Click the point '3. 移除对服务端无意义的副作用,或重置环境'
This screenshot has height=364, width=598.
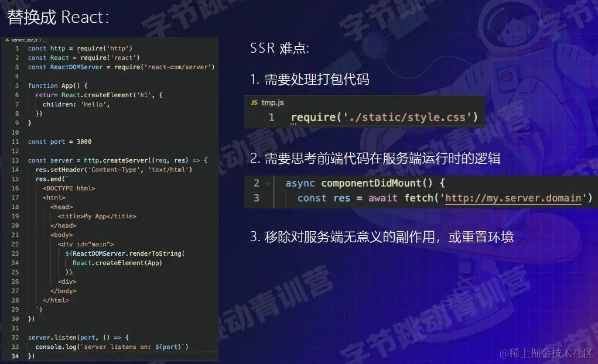pyautogui.click(x=382, y=236)
